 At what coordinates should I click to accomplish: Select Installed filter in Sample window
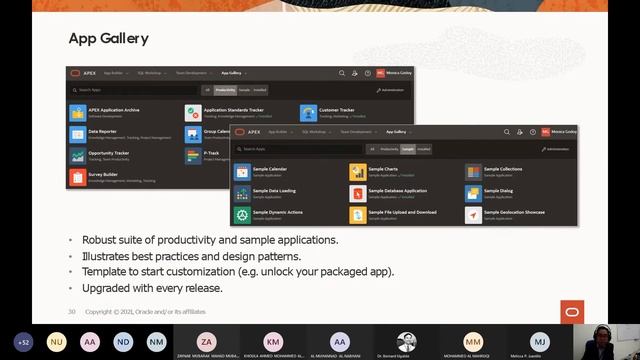tap(424, 149)
